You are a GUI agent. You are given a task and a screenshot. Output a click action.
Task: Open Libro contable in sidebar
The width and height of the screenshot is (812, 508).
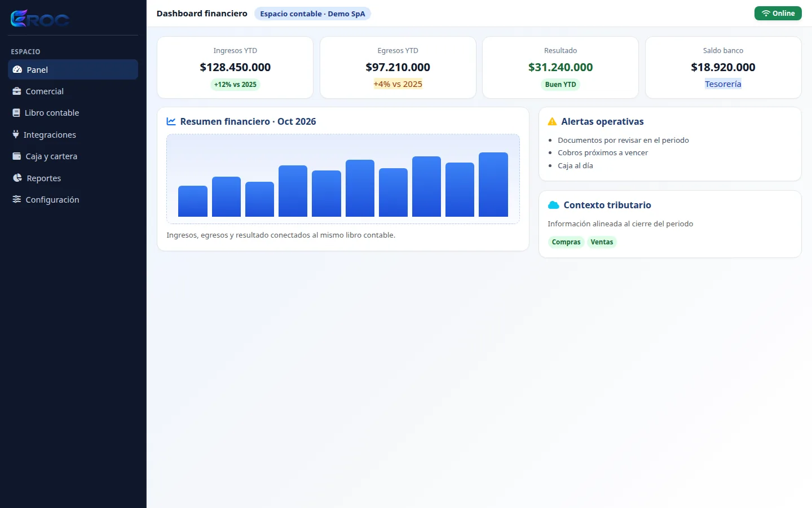click(x=73, y=112)
